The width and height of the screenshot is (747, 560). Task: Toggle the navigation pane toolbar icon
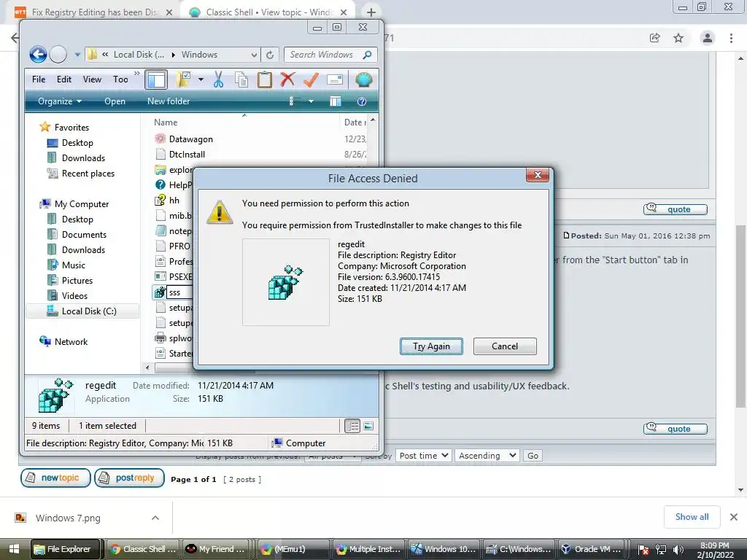point(156,79)
